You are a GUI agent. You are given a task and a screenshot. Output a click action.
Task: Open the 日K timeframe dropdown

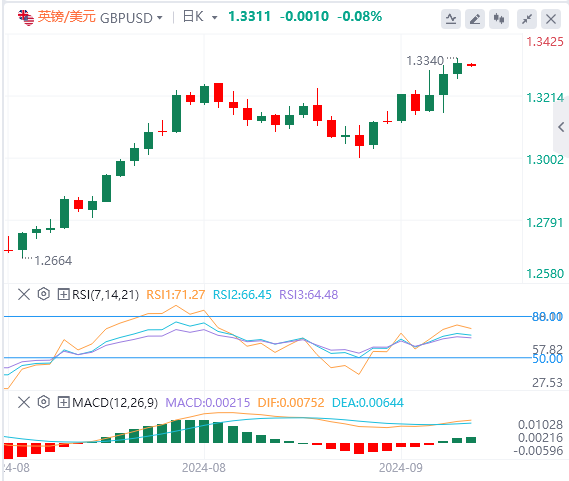tap(214, 18)
